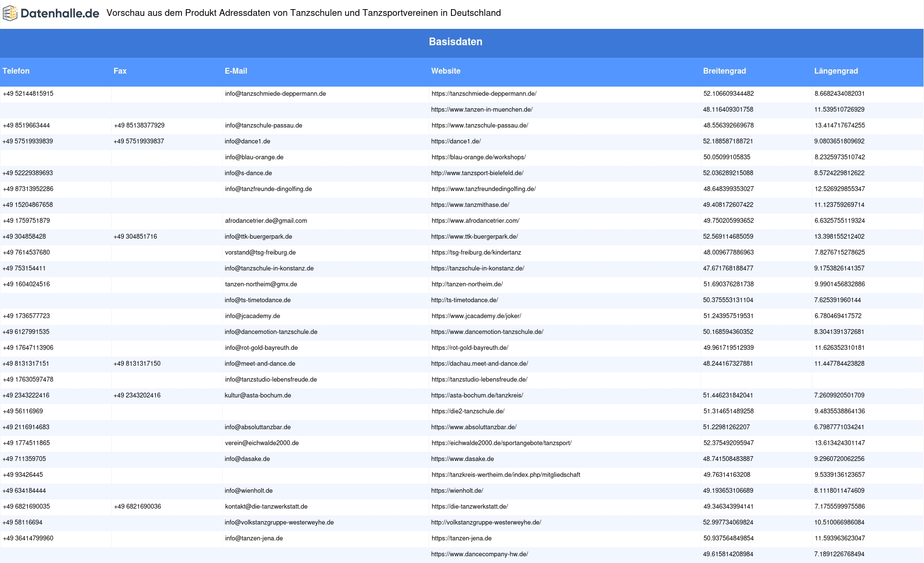Select phone number +49 1759751879

[26, 221]
